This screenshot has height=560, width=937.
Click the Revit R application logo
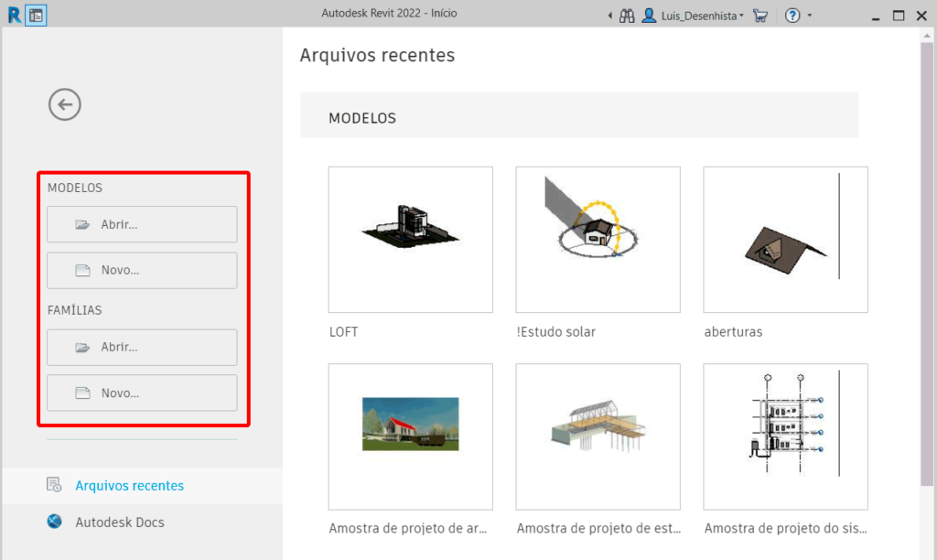click(14, 15)
